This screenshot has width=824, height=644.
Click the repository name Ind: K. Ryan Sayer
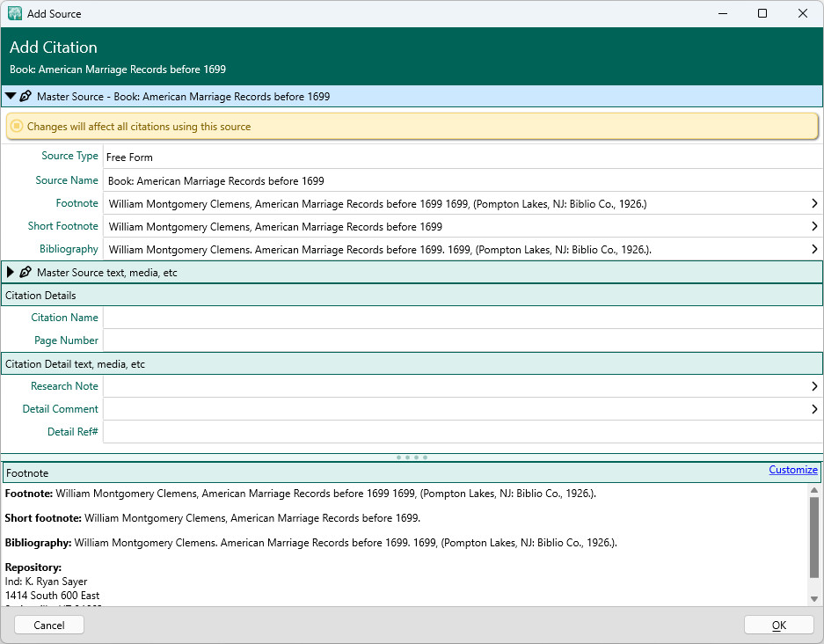47,582
